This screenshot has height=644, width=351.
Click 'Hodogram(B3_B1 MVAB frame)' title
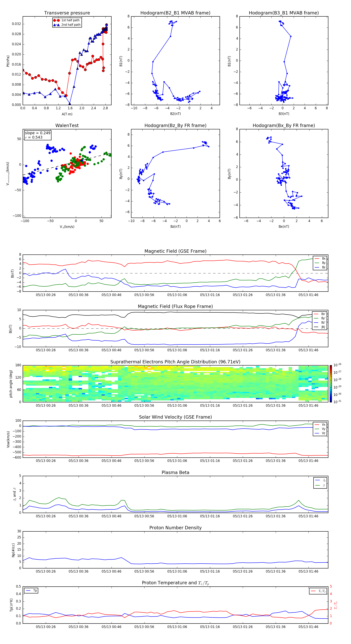pyautogui.click(x=284, y=13)
